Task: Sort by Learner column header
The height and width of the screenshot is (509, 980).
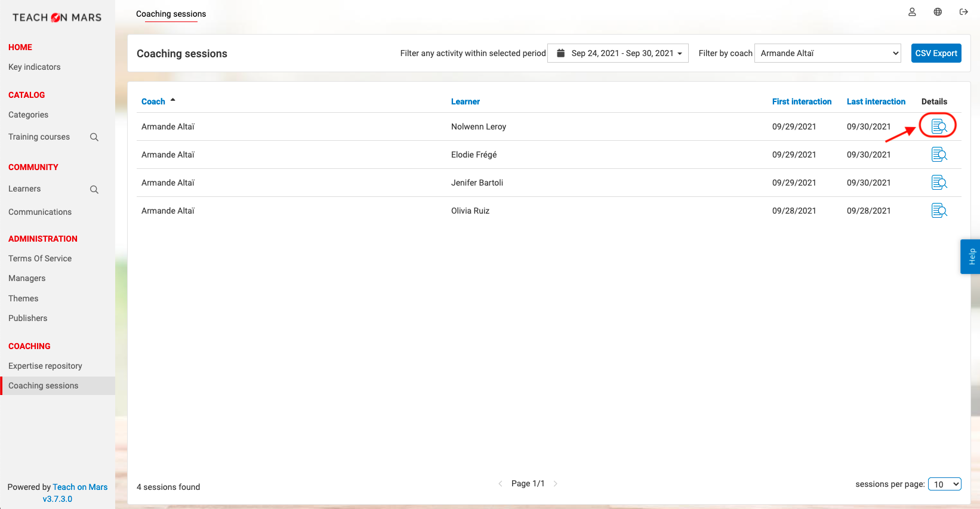Action: click(x=466, y=101)
